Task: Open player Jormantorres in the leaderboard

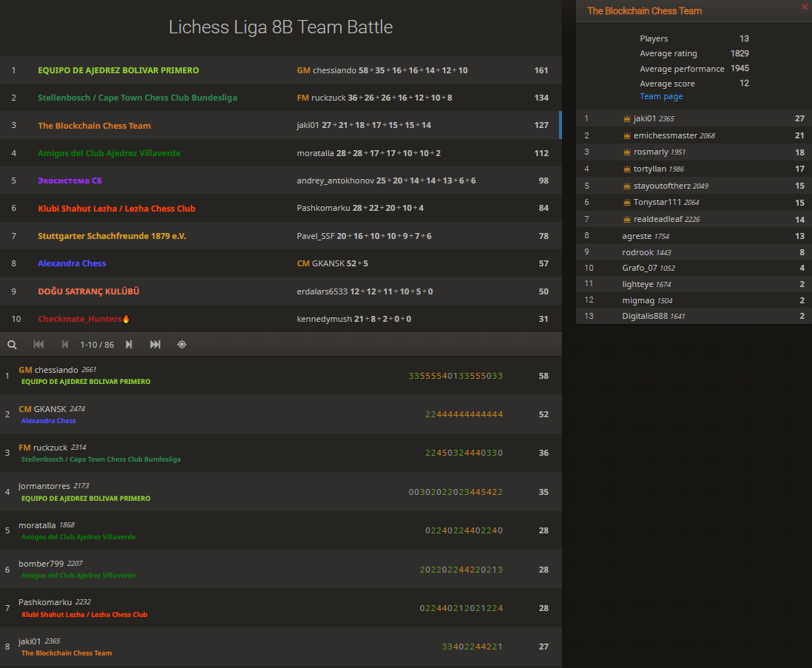Action: click(44, 486)
